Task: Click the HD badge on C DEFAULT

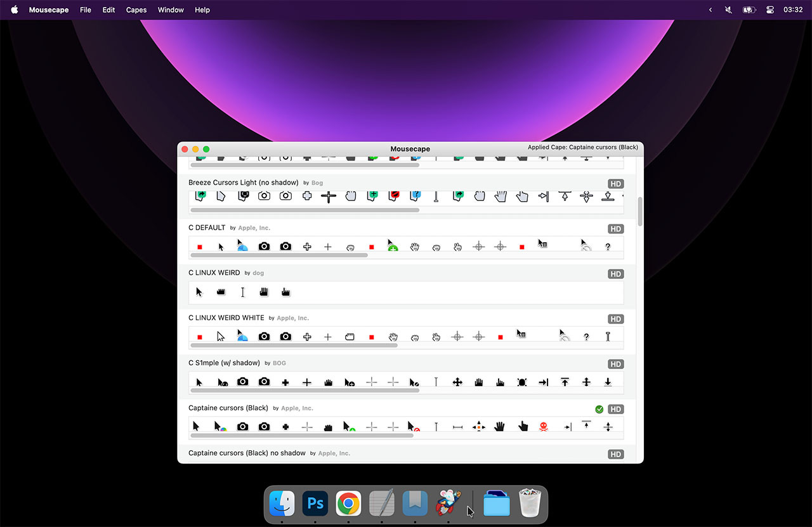Action: point(615,229)
